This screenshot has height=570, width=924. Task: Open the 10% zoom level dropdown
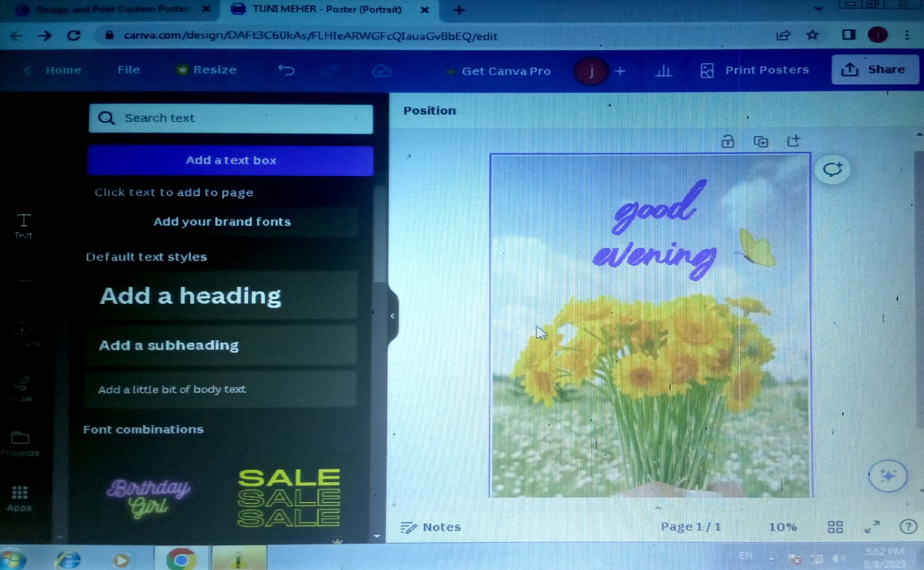point(783,527)
